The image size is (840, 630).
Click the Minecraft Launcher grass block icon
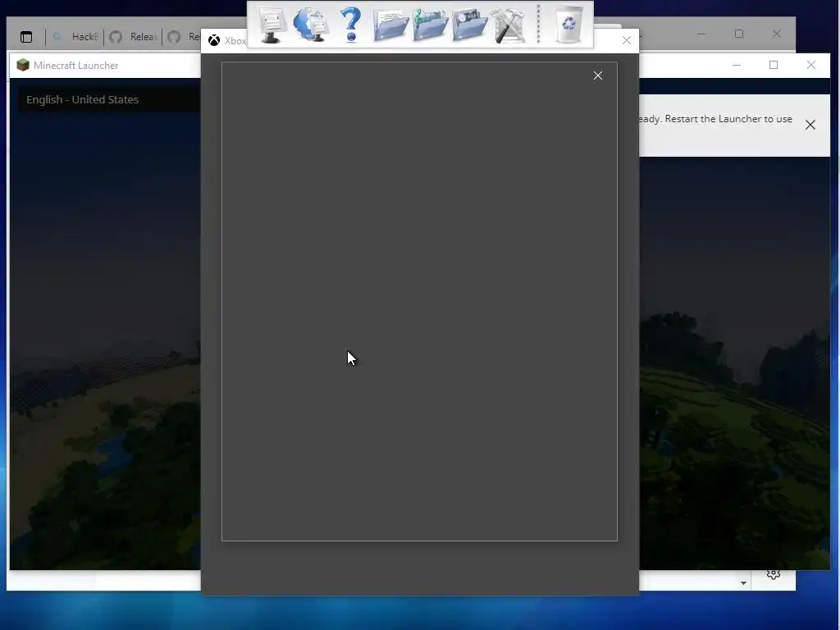tap(22, 65)
